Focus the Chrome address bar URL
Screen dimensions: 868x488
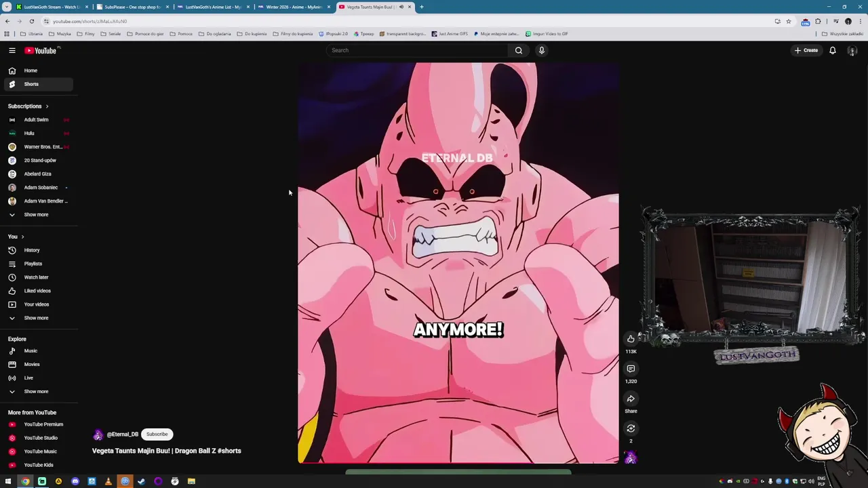pos(90,21)
